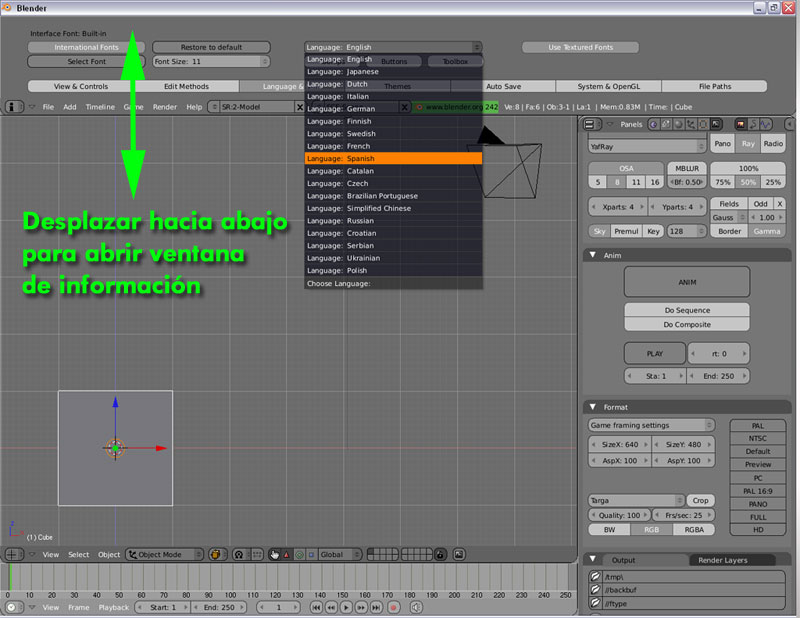
Task: Open the YafRay renderer dropdown
Action: click(647, 146)
